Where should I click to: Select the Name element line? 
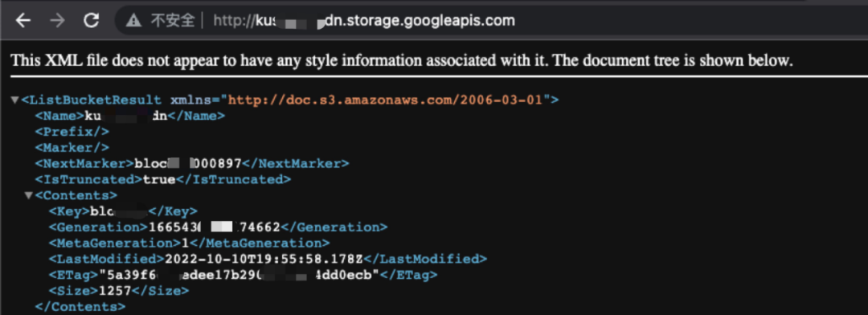(x=129, y=117)
